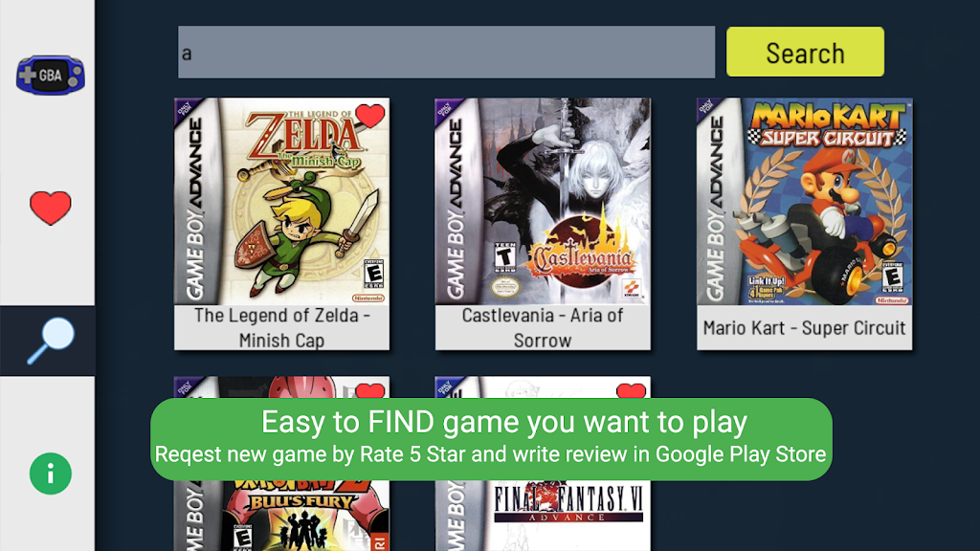Click 'Mario Kart - Super Circuit' title

coord(804,327)
